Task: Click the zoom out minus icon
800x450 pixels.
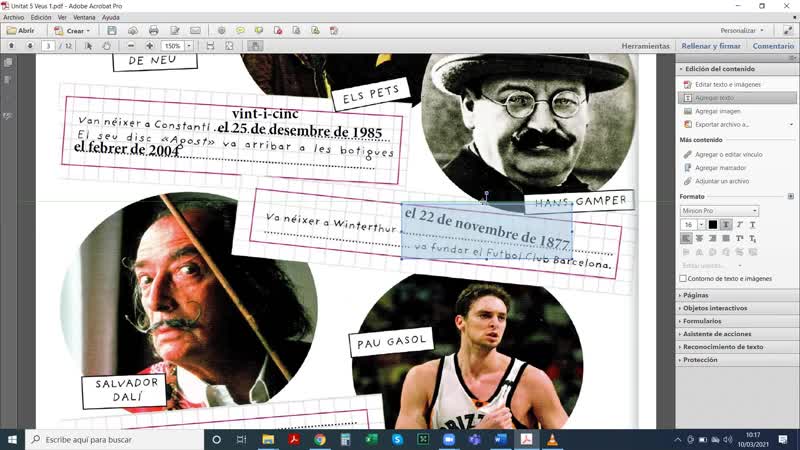Action: click(131, 46)
